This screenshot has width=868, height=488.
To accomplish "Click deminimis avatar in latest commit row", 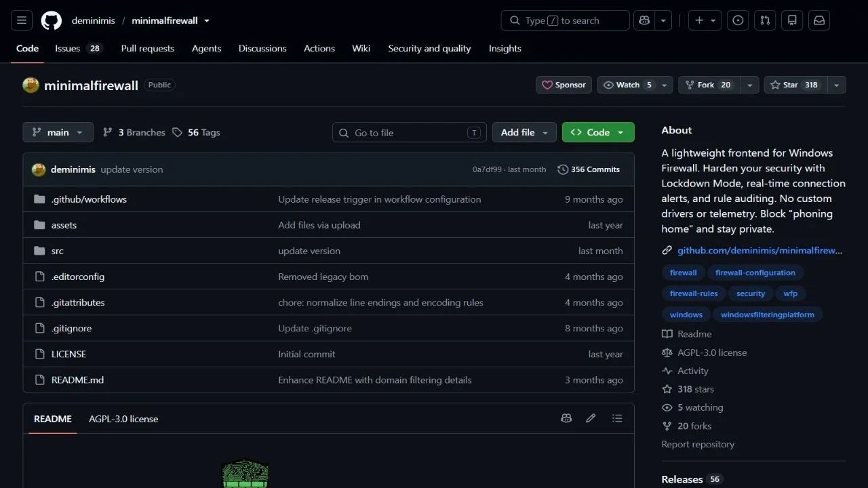I will pos(39,169).
